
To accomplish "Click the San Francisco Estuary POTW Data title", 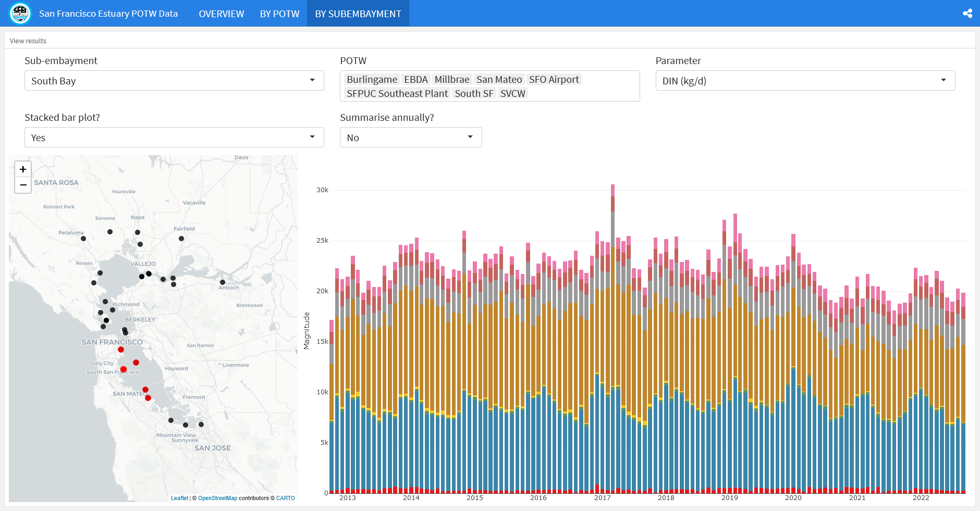I will coord(108,14).
